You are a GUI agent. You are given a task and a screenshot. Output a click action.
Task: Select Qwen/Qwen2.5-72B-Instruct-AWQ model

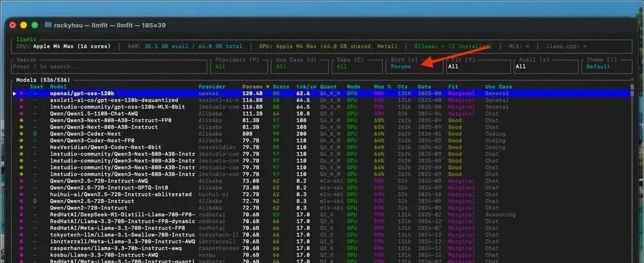[99, 181]
